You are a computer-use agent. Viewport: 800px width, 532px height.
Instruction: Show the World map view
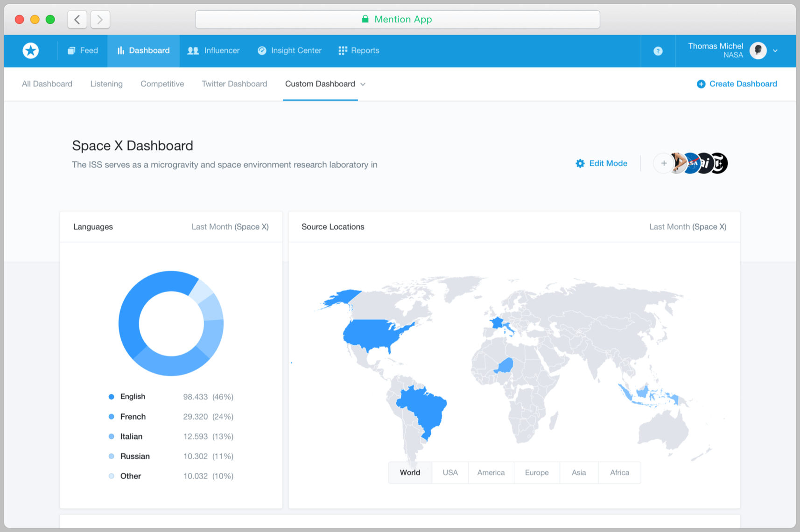point(410,473)
